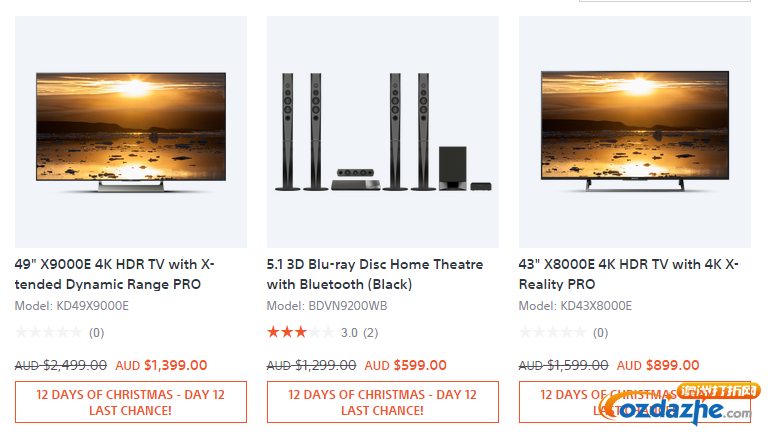783x438 pixels.
Task: Click the ozdazhe.com watermark logo
Action: (x=680, y=404)
